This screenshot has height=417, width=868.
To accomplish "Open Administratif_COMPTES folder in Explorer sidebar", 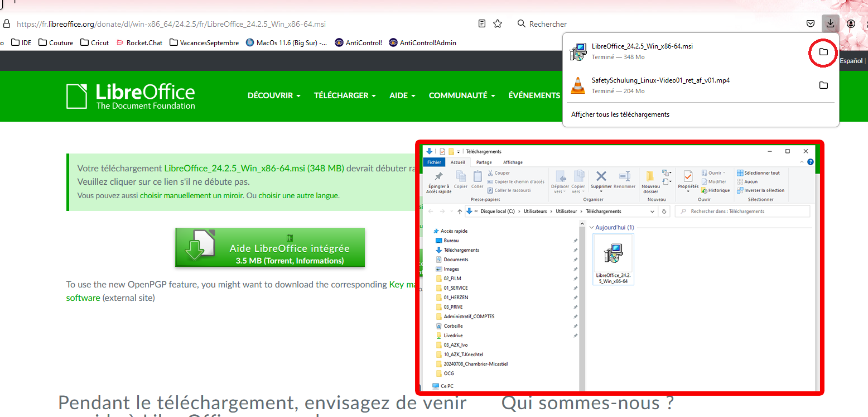I will coord(468,317).
